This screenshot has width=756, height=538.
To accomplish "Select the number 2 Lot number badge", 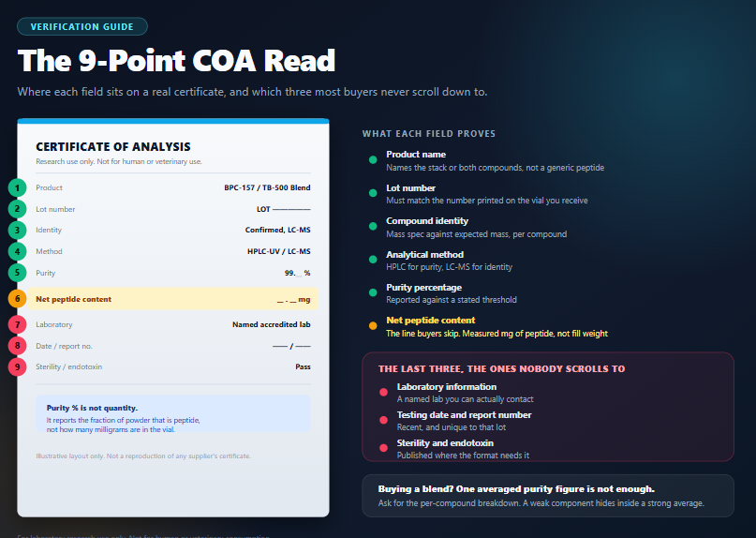I will click(x=18, y=209).
